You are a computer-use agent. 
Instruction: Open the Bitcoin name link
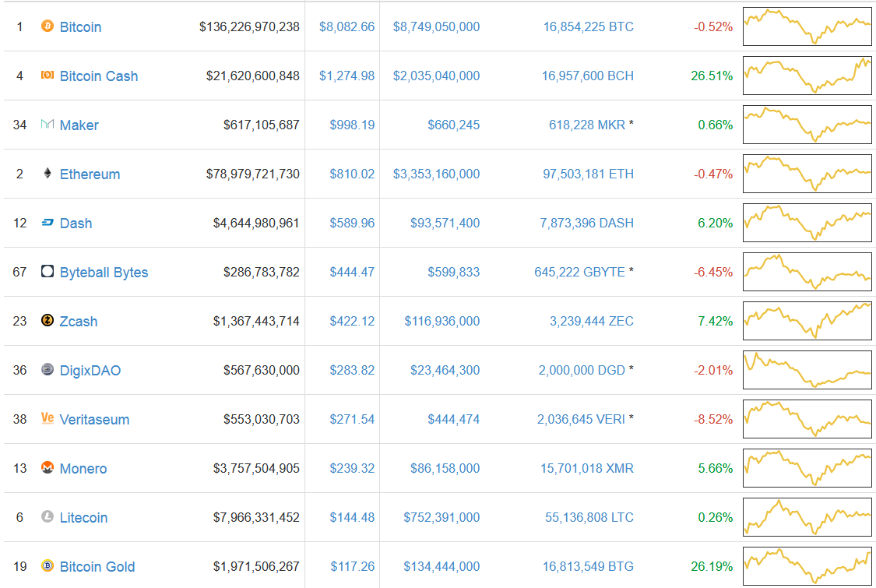pos(80,26)
